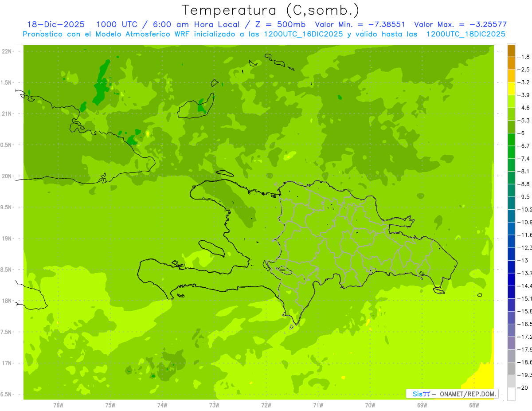Image resolution: width=532 pixels, height=411 pixels.
Task: Click 'Valor Min. = -7.38551' in header
Action: pyautogui.click(x=360, y=24)
